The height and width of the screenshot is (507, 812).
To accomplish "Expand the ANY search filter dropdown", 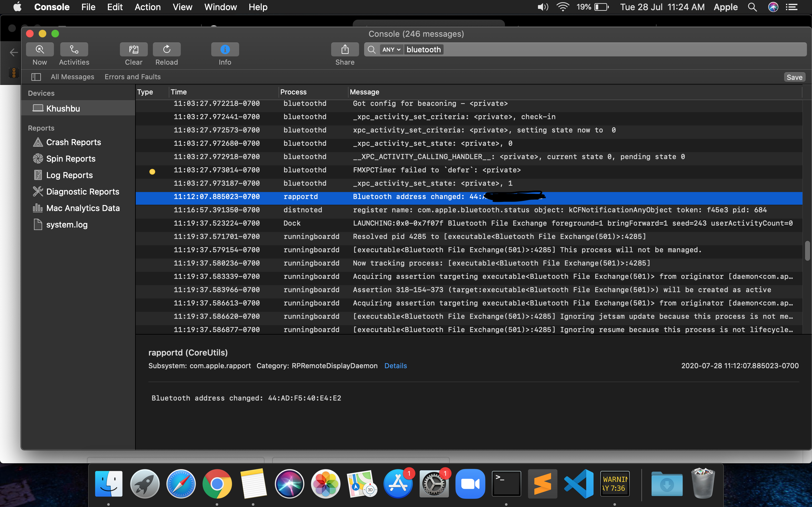I will tap(391, 50).
